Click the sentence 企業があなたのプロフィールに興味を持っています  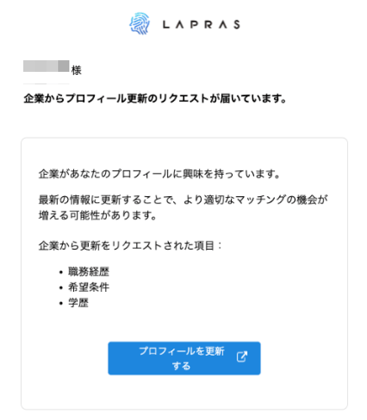pyautogui.click(x=159, y=174)
